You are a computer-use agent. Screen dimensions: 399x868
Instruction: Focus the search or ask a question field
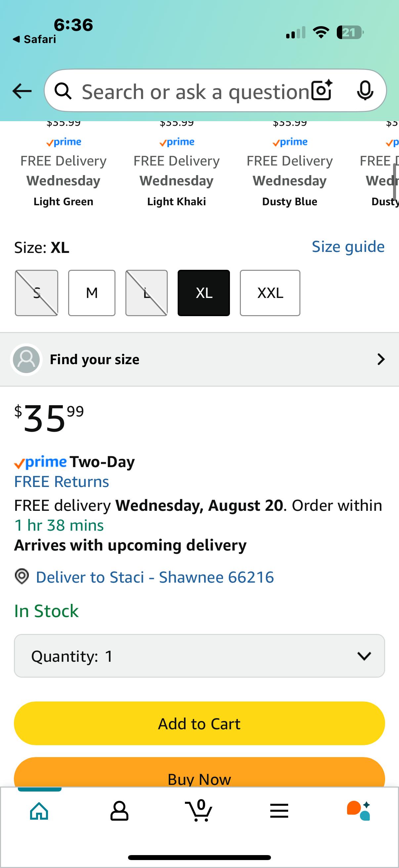click(x=195, y=92)
